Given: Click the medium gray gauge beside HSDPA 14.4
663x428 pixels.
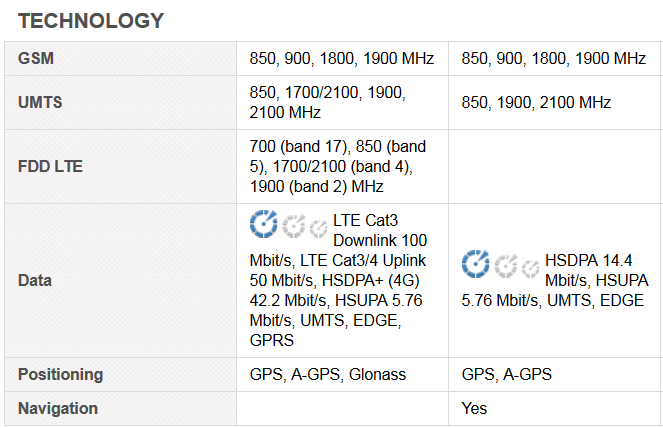Looking at the screenshot, I should pos(506,266).
